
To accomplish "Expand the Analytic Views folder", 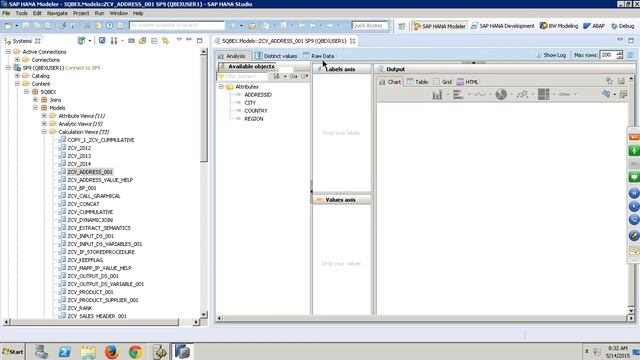I will 44,124.
